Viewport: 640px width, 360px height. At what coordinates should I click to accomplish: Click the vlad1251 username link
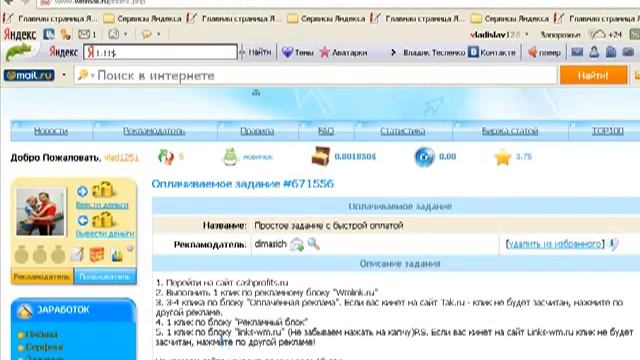click(121, 158)
